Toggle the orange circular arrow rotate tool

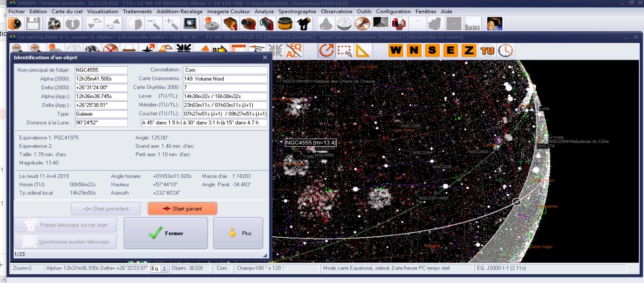pos(326,50)
